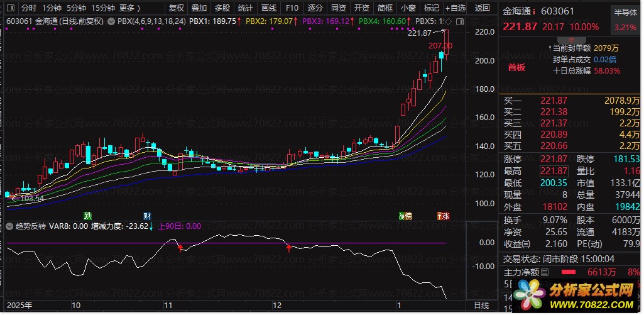Viewport: 644px width, 315px height.
Task: Click the panel layout icon at toolbar left
Action: (x=9, y=8)
